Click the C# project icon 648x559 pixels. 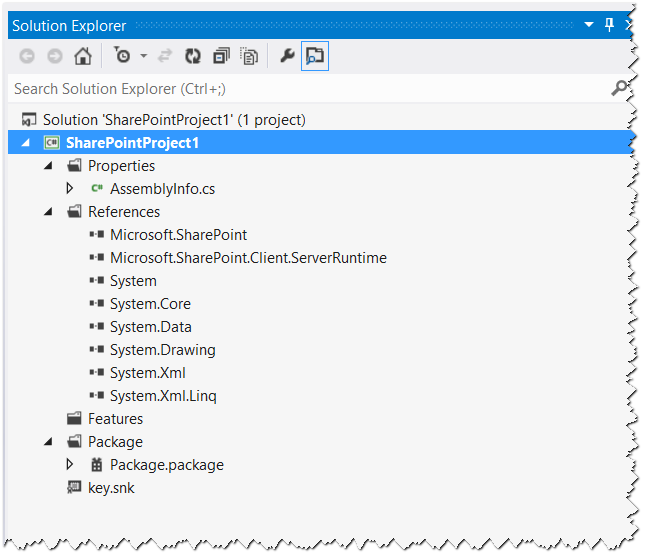tap(52, 143)
